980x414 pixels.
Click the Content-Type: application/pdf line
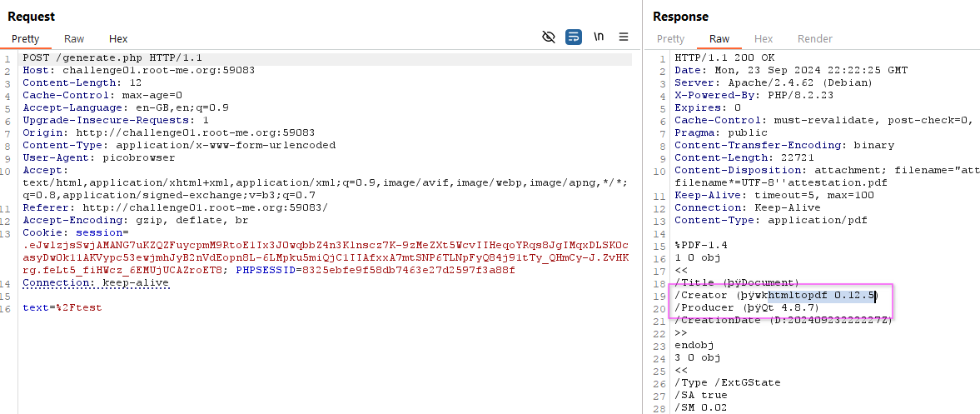tap(771, 219)
